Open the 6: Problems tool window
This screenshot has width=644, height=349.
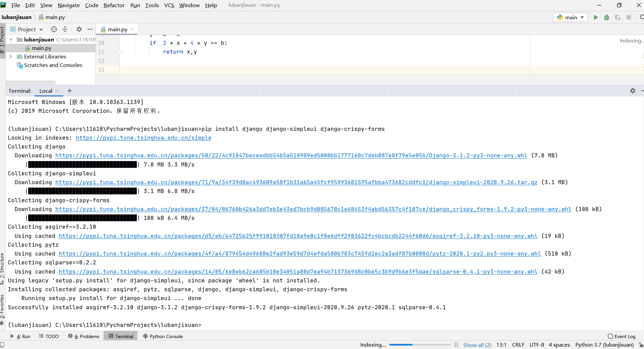pyautogui.click(x=84, y=336)
